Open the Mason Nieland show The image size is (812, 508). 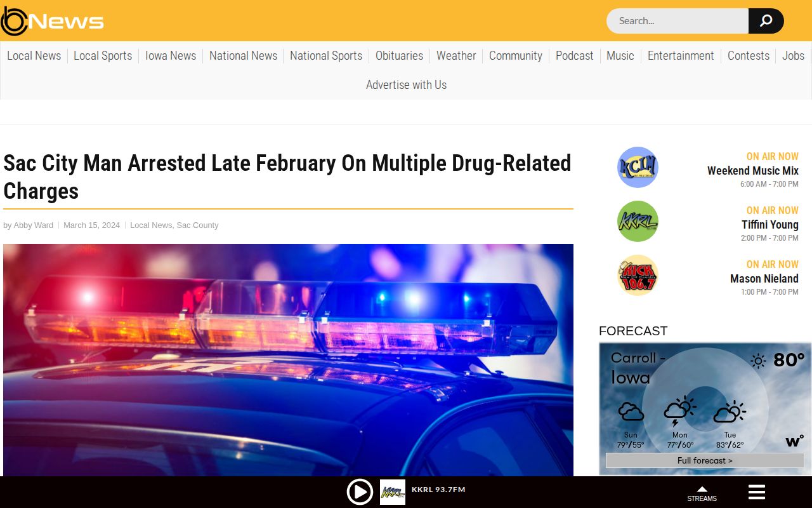click(x=764, y=279)
